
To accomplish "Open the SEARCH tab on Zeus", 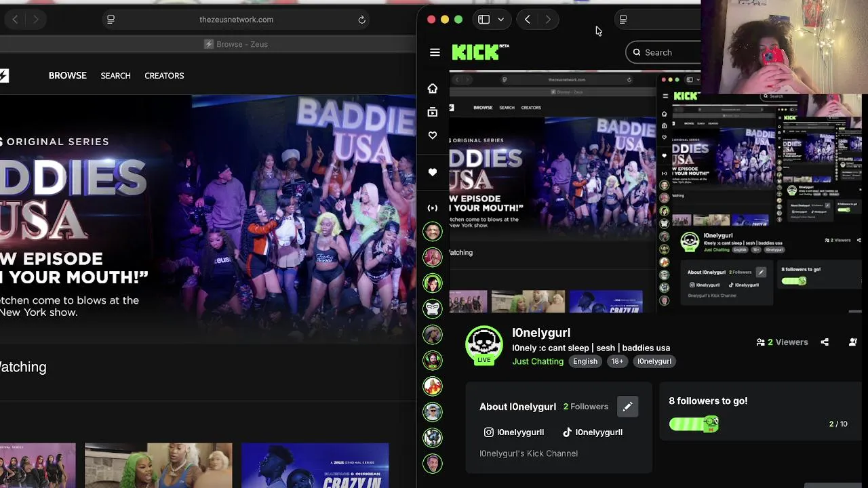I will click(x=115, y=76).
